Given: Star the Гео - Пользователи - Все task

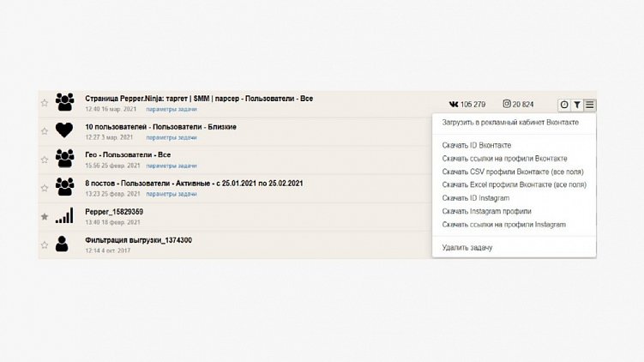Looking at the screenshot, I should click(x=45, y=160).
